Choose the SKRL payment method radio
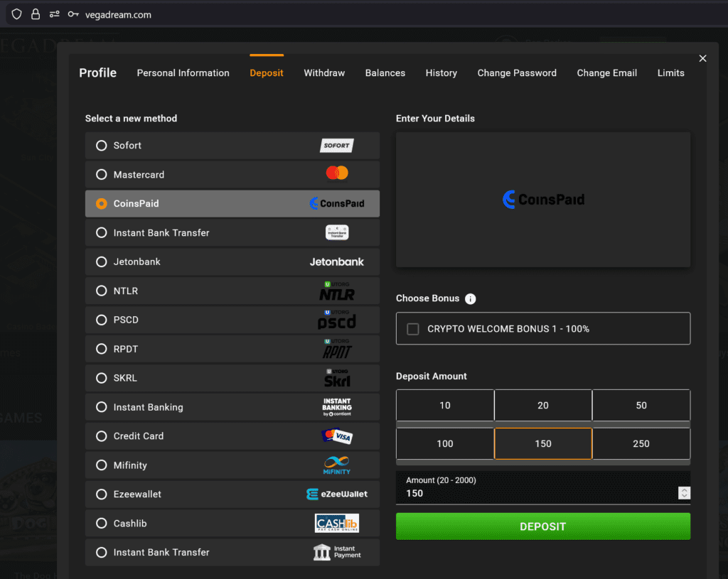 (101, 378)
